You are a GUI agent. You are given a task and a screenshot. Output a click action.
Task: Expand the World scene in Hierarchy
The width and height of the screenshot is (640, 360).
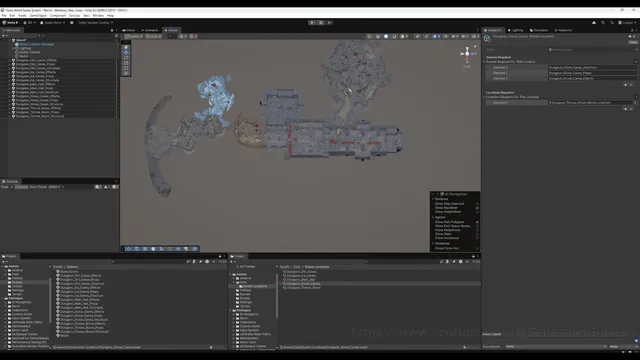[x=10, y=40]
